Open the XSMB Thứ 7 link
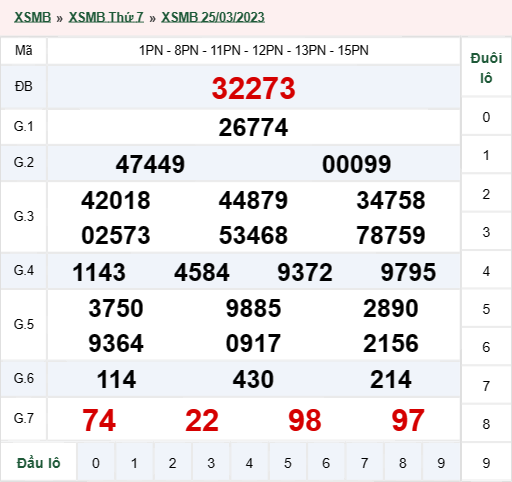The image size is (512, 482). click(x=106, y=17)
